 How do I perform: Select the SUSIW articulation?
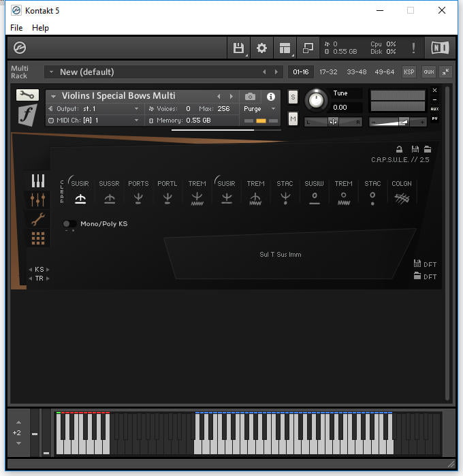click(315, 192)
